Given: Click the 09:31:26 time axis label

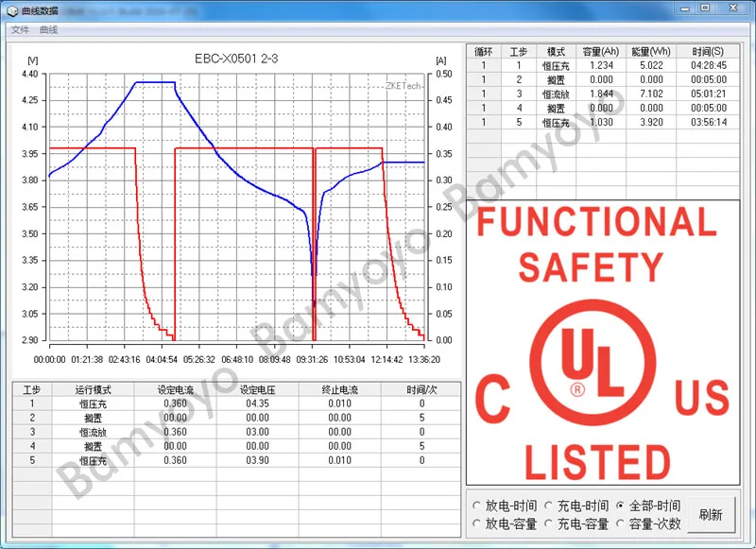Looking at the screenshot, I should point(312,360).
